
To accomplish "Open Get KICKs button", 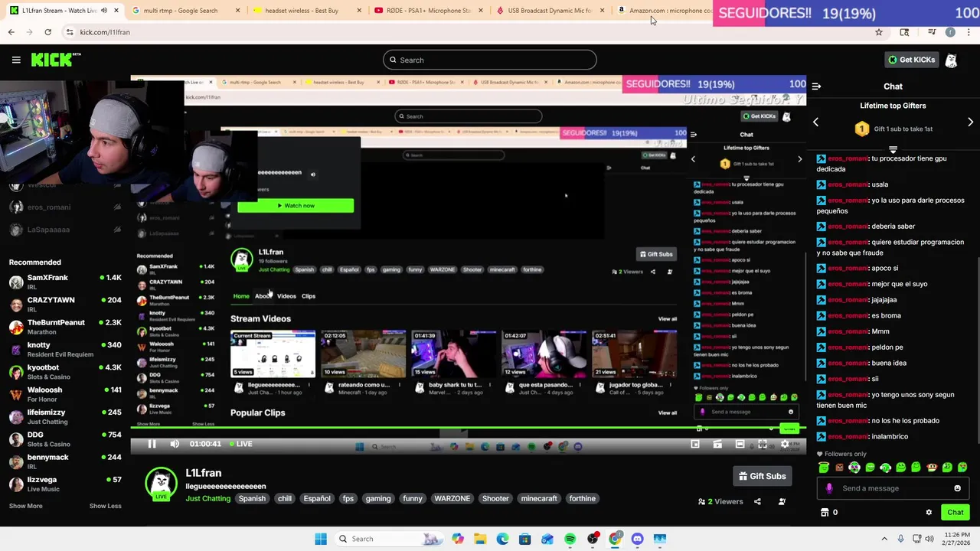I will pos(911,60).
